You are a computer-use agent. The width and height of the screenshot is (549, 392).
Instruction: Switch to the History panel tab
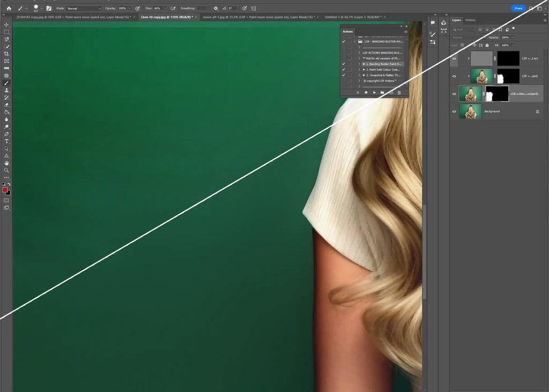470,20
